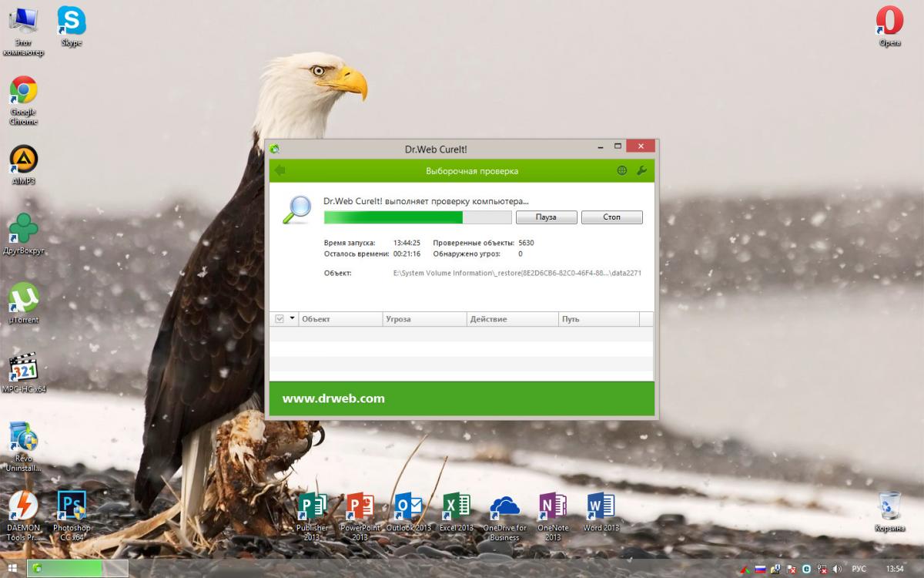Click the Время запуска 13:44:25 value
924x578 pixels.
point(406,243)
